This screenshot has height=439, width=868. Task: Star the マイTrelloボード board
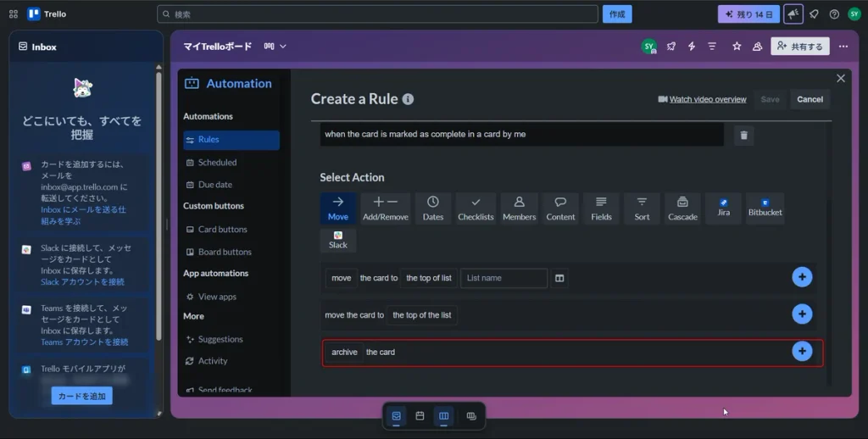click(737, 47)
